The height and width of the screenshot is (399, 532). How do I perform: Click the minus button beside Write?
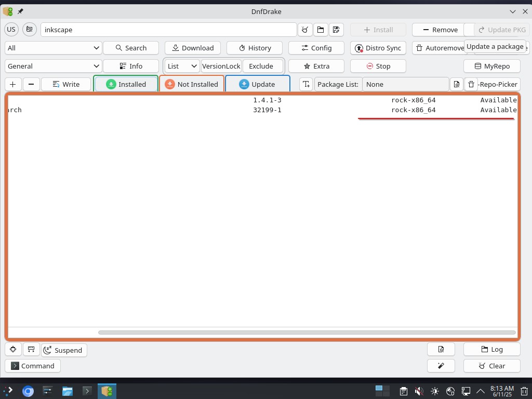tap(31, 84)
